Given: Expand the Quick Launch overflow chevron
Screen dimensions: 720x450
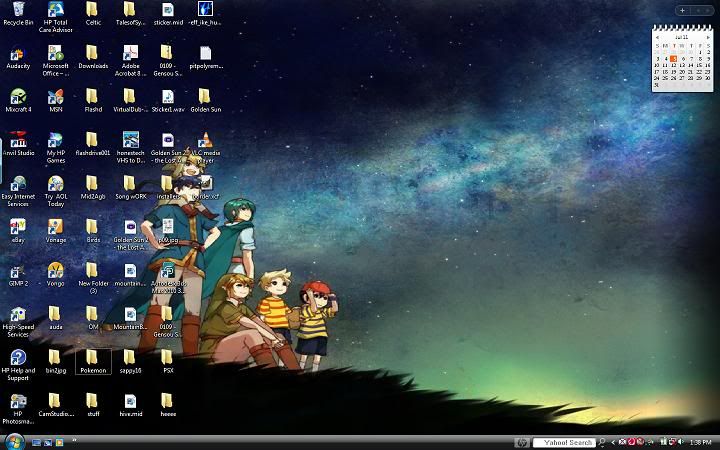Looking at the screenshot, I should 74,440.
